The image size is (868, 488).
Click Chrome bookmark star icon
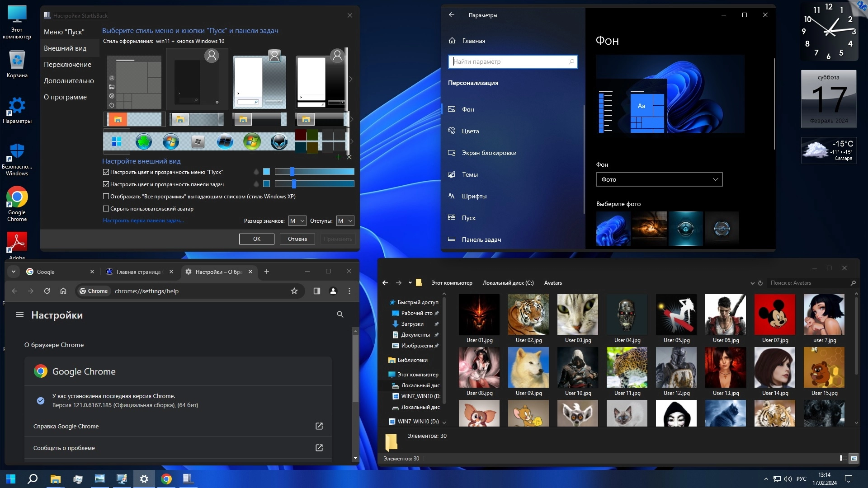(294, 291)
